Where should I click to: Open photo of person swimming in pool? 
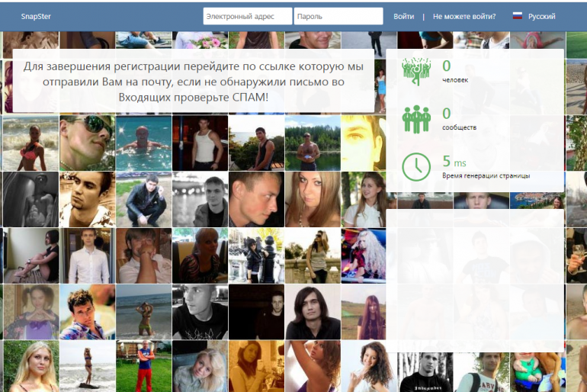143,143
